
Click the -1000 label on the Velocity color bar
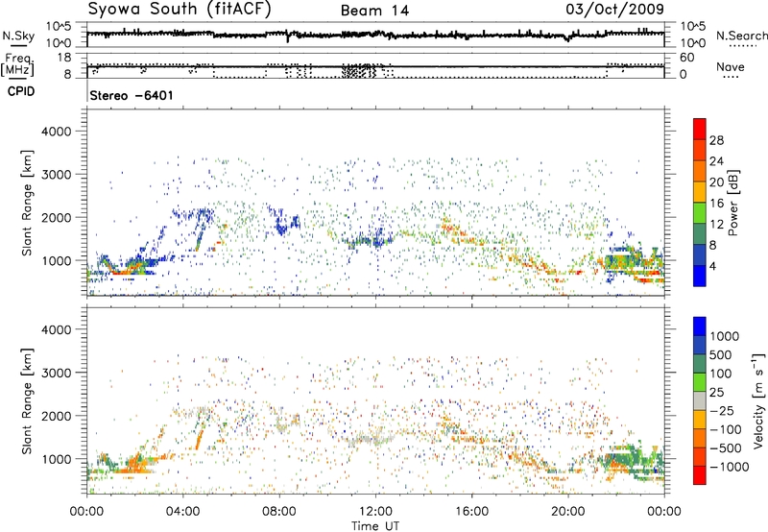[x=730, y=467]
